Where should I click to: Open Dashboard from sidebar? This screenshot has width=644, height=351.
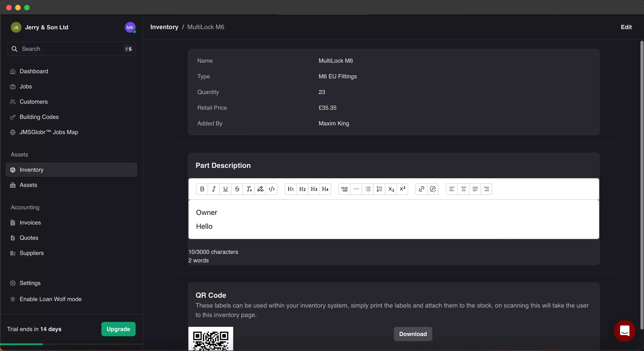[71, 71]
